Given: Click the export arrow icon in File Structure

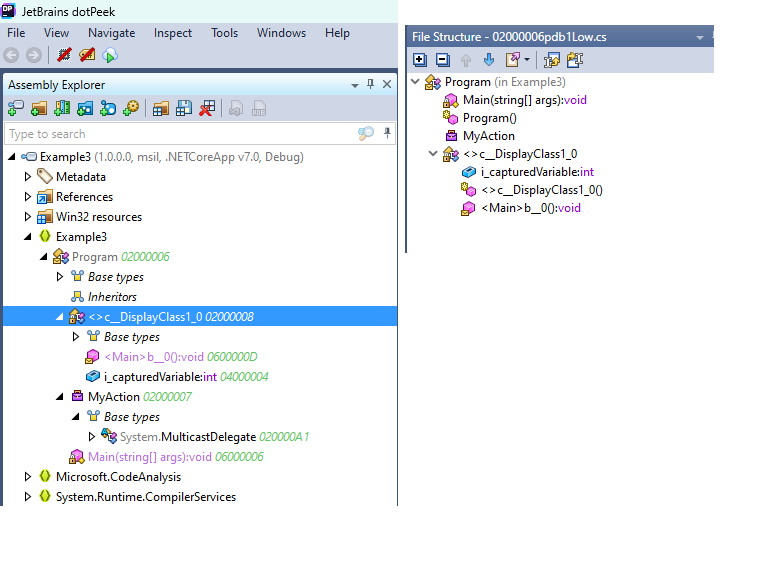Looking at the screenshot, I should coord(512,60).
